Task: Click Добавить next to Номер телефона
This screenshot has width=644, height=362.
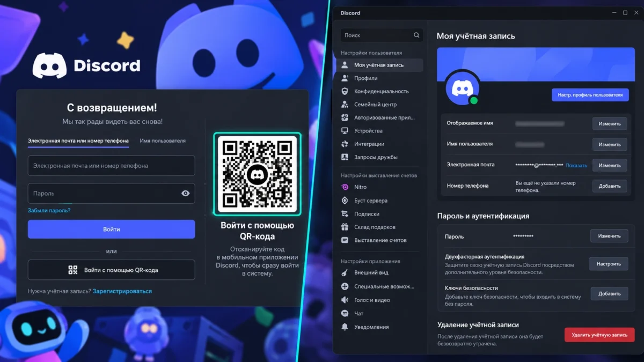Action: (610, 186)
